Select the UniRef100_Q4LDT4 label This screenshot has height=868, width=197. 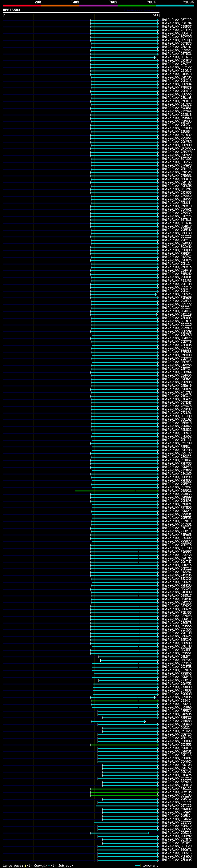(177, 656)
